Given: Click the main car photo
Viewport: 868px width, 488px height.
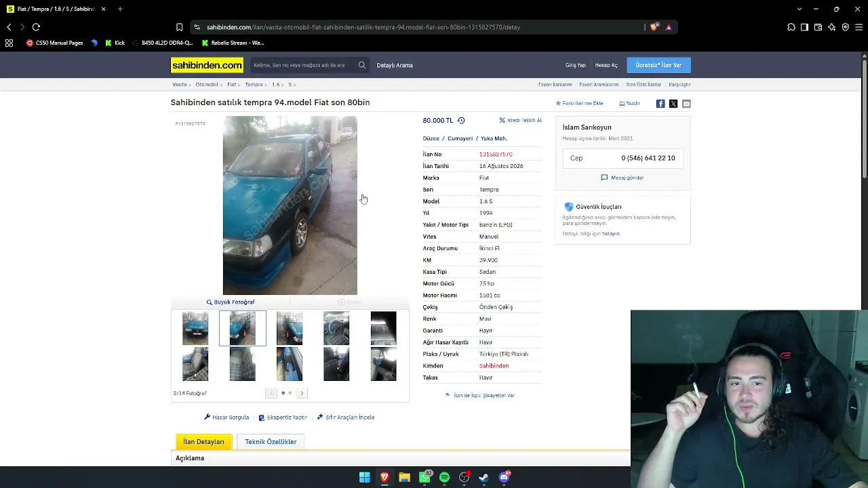Looking at the screenshot, I should coord(290,205).
